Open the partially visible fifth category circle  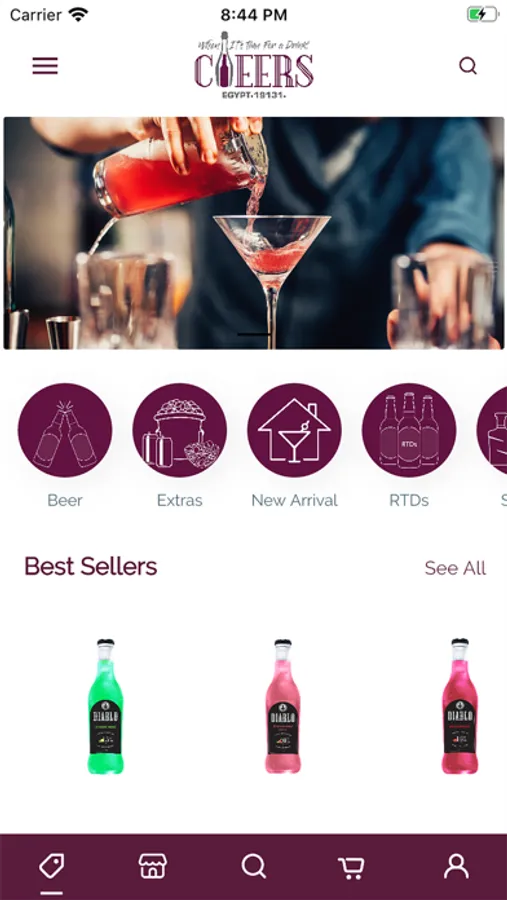point(493,430)
